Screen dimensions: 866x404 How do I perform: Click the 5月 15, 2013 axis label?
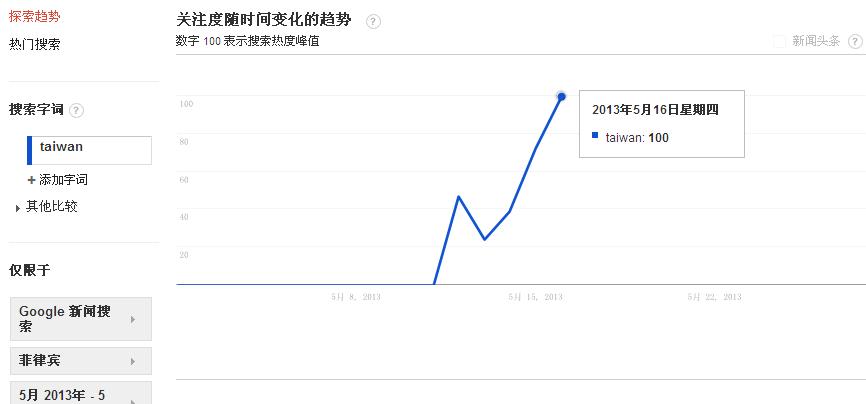535,297
